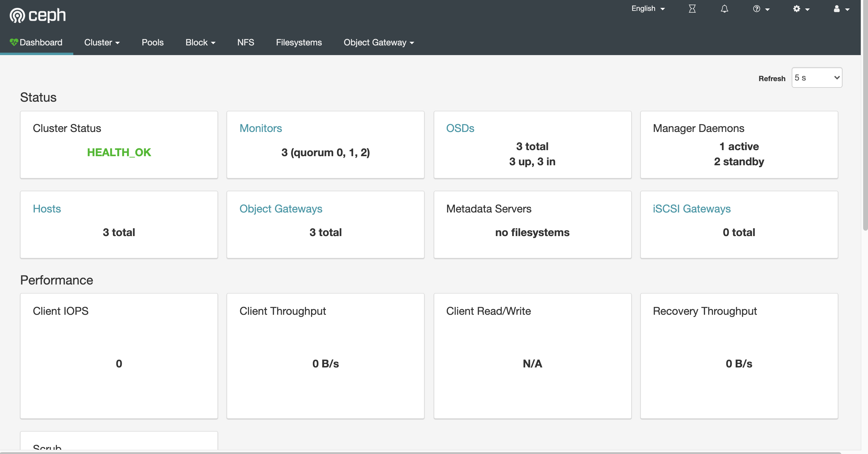Click the '1 active' manager daemons value
868x454 pixels.
pos(739,146)
